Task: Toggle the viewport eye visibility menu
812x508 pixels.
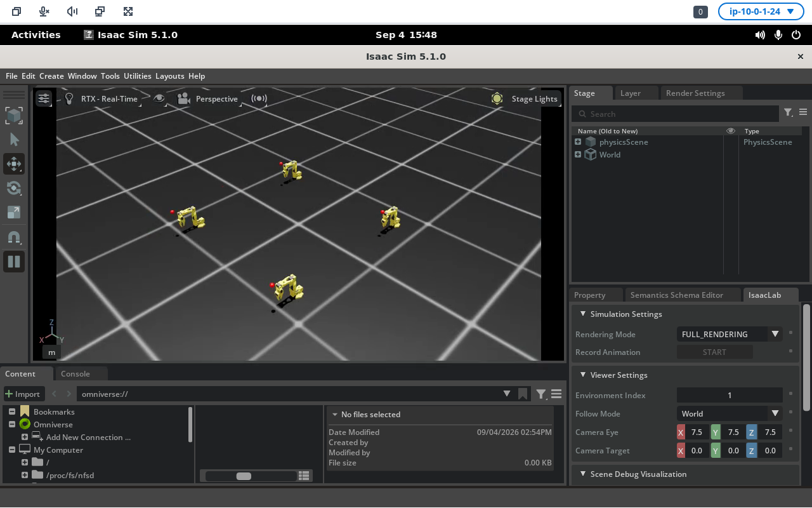Action: point(159,98)
